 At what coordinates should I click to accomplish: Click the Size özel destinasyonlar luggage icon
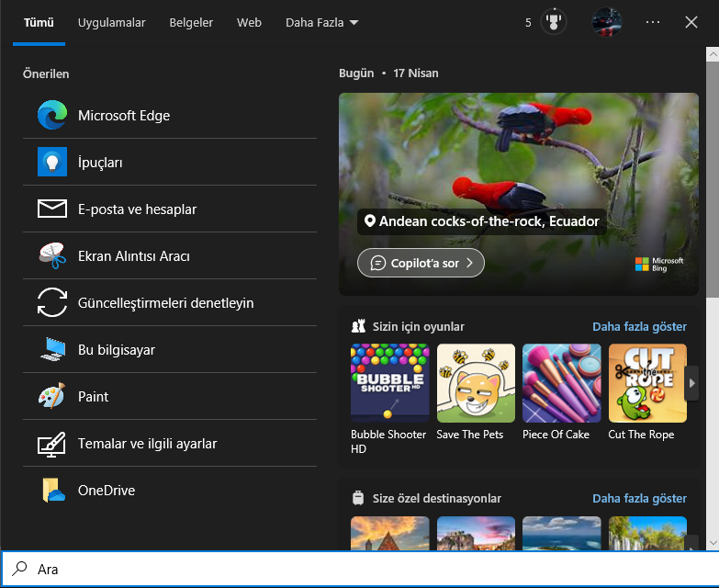358,498
